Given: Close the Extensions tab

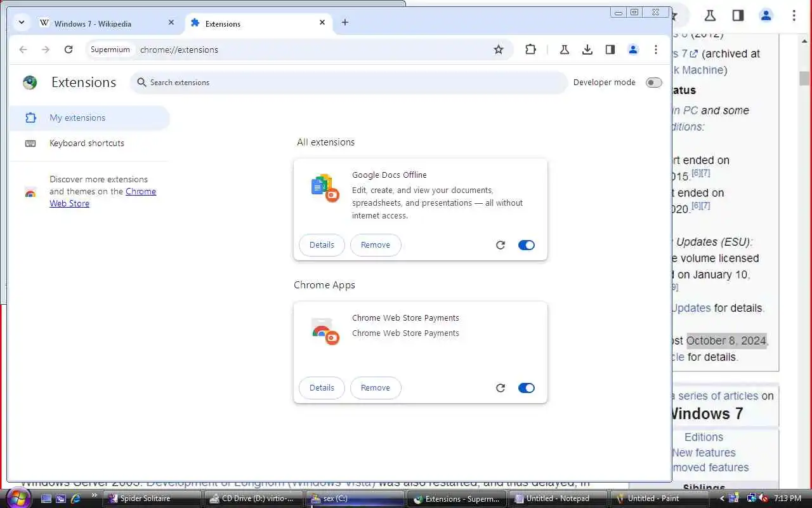Looking at the screenshot, I should click(x=322, y=22).
